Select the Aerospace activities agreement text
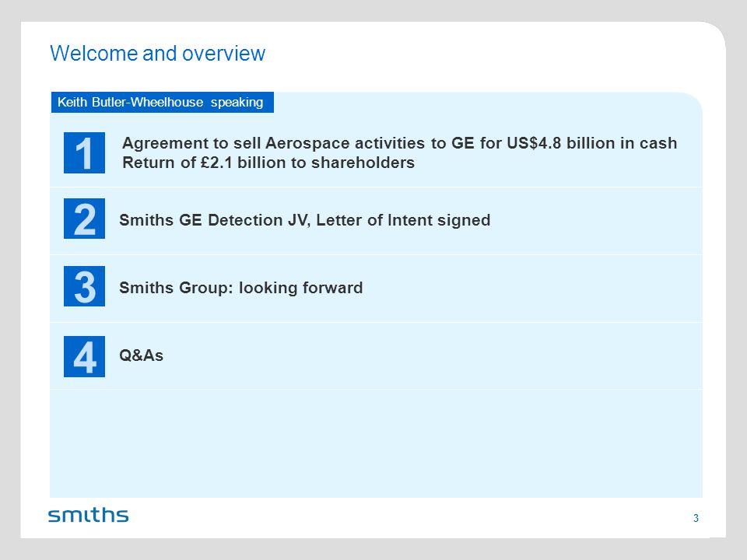The image size is (747, 560). click(x=400, y=143)
